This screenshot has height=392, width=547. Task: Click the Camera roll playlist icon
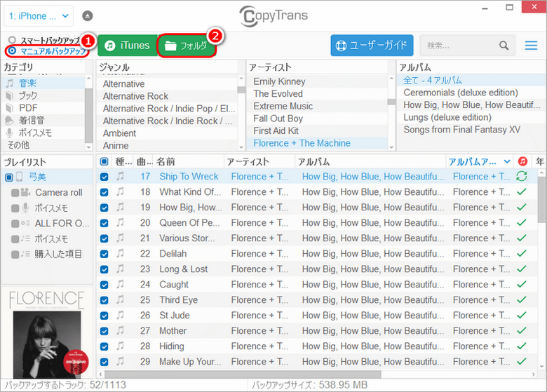click(25, 192)
